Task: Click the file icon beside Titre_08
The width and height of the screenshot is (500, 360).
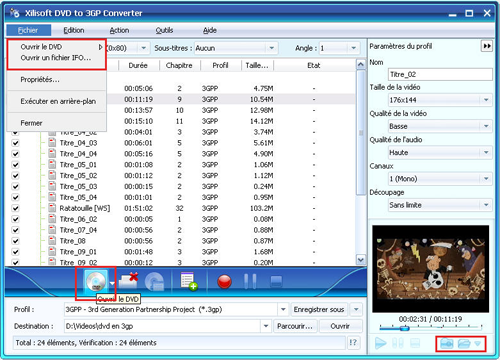Action: tap(52, 241)
